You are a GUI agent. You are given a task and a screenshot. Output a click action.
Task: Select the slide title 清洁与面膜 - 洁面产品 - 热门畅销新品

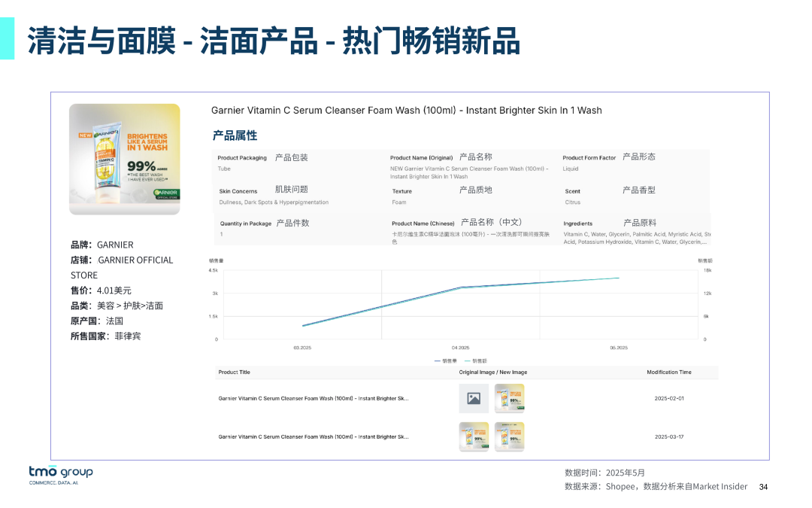click(274, 41)
